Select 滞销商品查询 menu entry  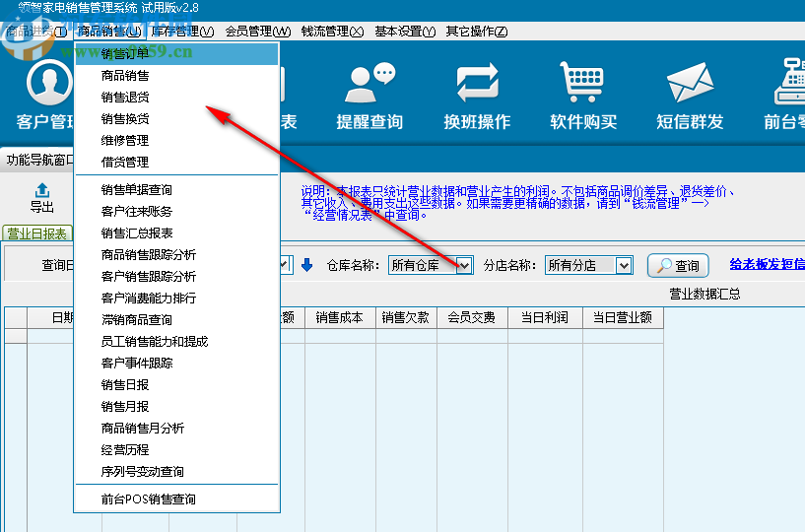tap(176, 319)
